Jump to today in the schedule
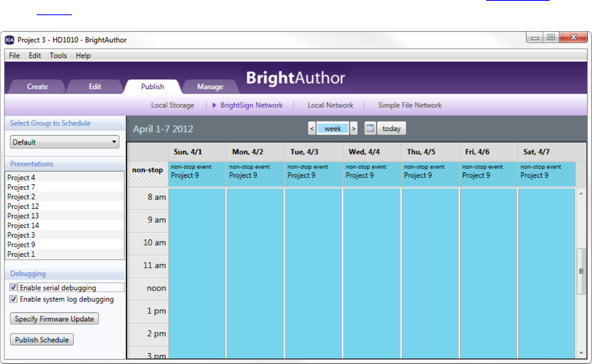 pyautogui.click(x=391, y=129)
